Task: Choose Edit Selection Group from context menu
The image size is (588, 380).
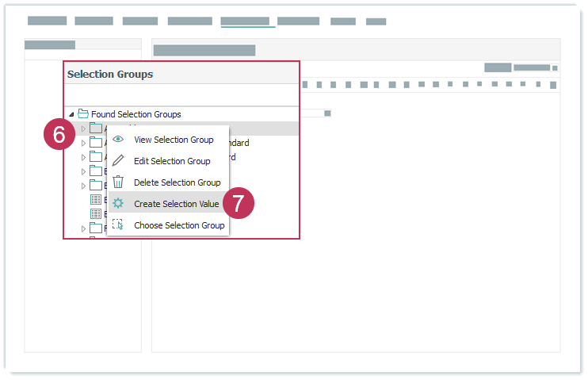Action: point(172,161)
